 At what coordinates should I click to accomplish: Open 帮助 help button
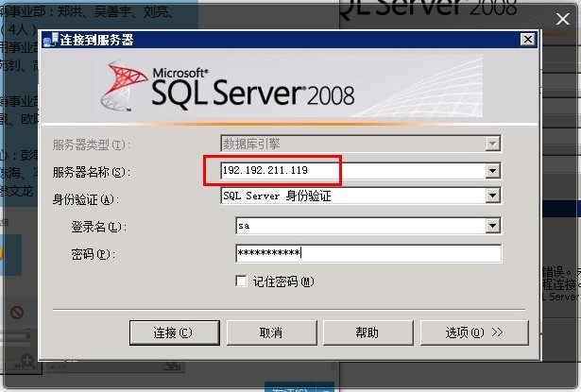click(367, 332)
